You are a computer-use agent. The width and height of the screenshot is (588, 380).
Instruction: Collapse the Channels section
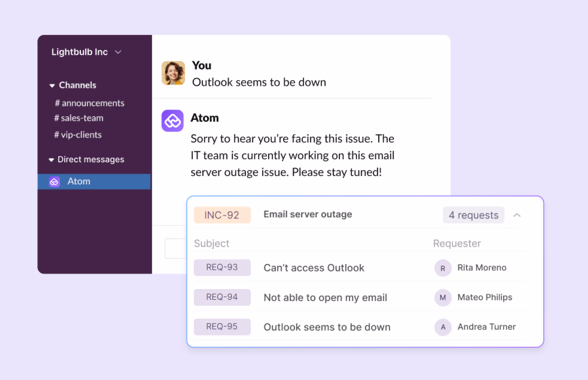click(x=52, y=85)
